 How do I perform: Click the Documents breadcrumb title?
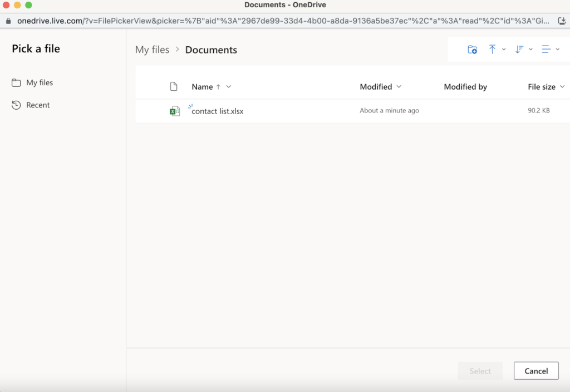coord(211,50)
